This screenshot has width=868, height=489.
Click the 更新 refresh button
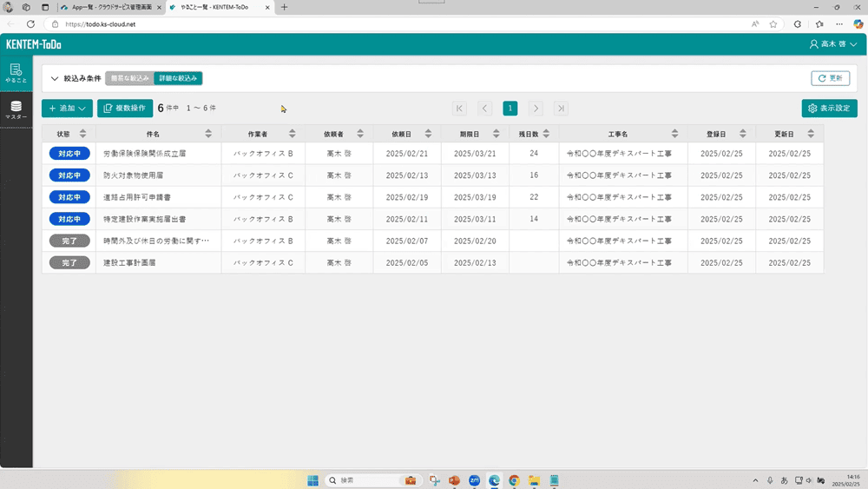click(831, 78)
